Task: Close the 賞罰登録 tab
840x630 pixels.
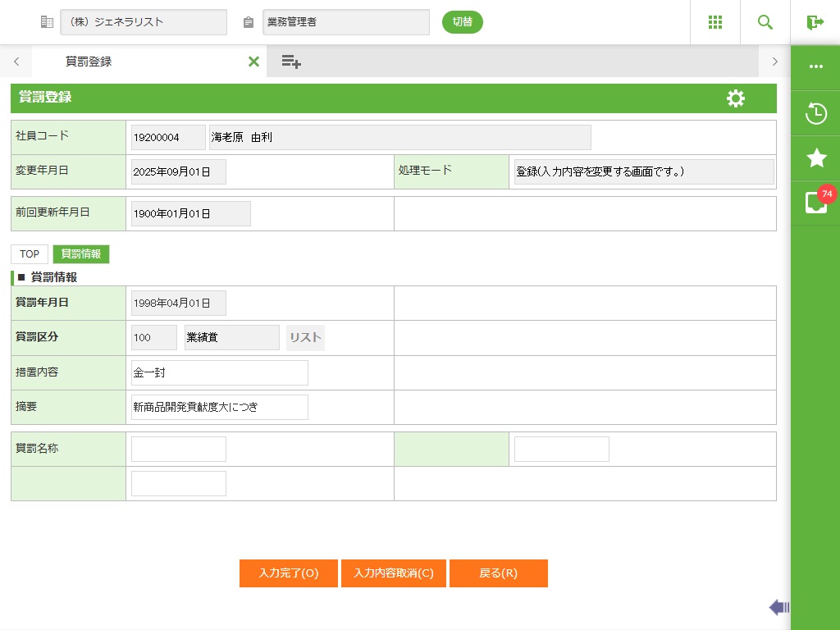Action: point(253,62)
